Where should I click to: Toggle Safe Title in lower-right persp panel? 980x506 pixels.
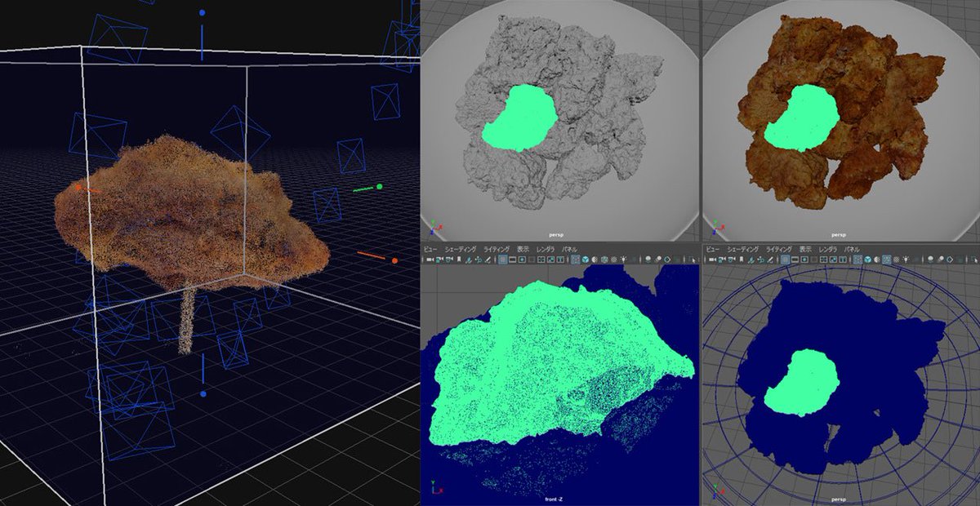(x=842, y=260)
